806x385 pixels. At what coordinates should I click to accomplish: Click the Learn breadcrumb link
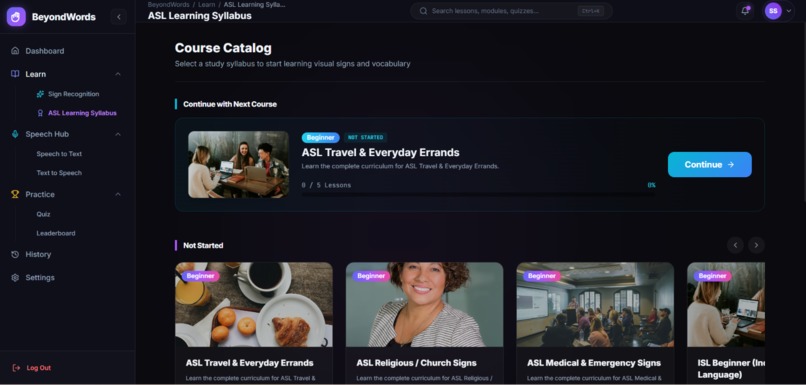pyautogui.click(x=207, y=5)
